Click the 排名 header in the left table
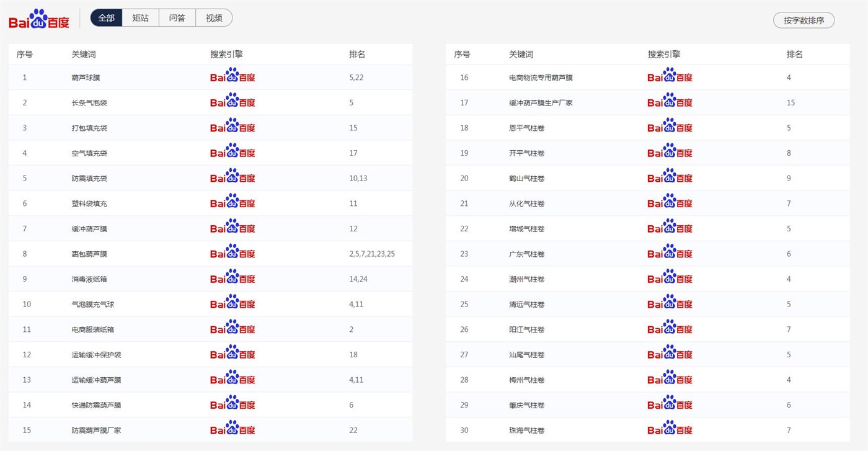 [x=357, y=55]
